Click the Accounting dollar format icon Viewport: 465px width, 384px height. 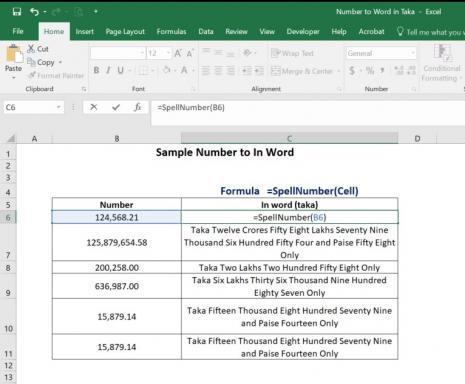point(352,71)
